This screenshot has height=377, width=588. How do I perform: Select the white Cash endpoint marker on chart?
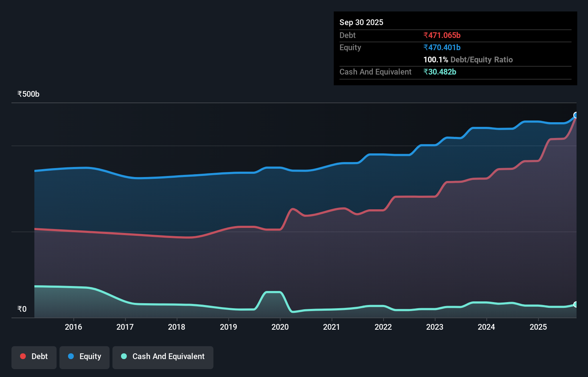click(576, 305)
